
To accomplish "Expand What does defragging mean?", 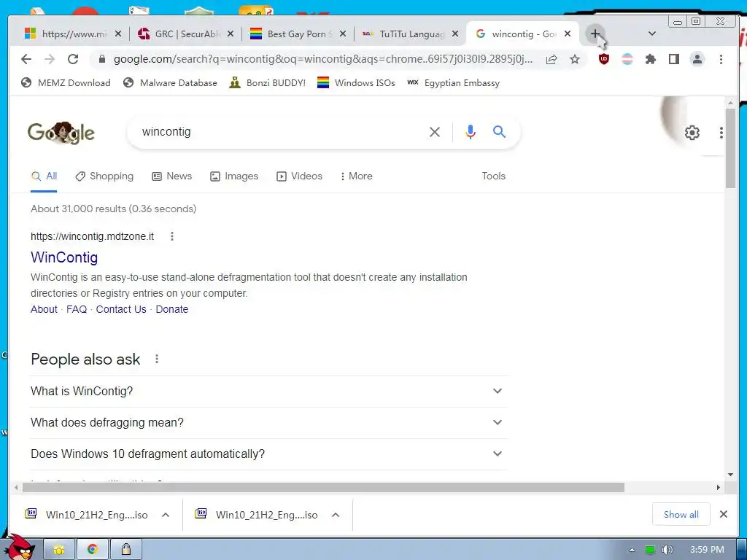I will click(268, 422).
